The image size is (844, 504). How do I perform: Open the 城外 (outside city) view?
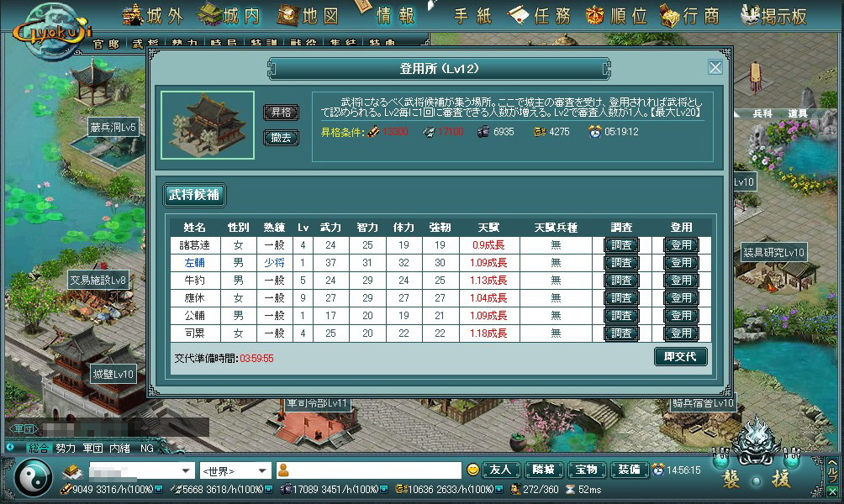click(x=153, y=16)
